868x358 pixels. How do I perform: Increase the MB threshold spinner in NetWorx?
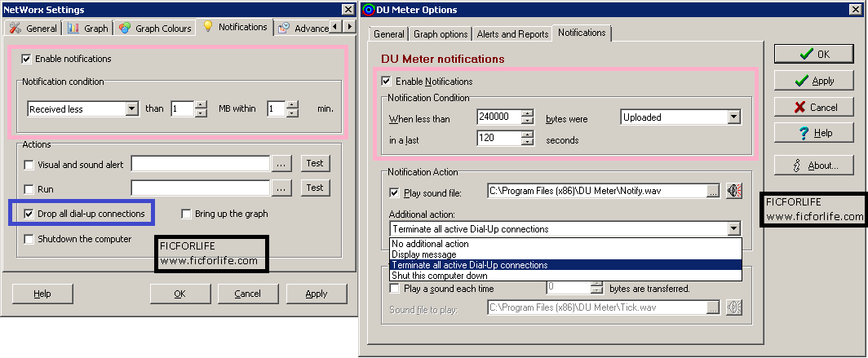pos(201,104)
